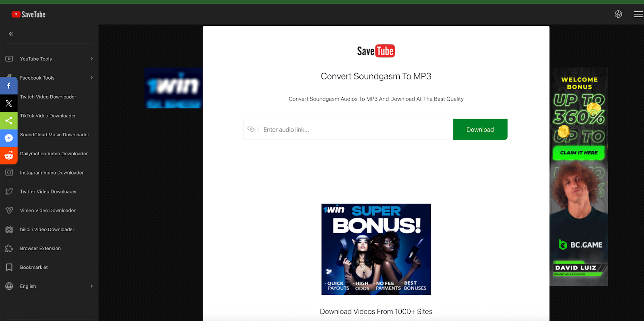Viewport: 644px width, 321px height.
Task: Click the BC.GAME Welcome Bonus ad
Action: click(x=579, y=177)
